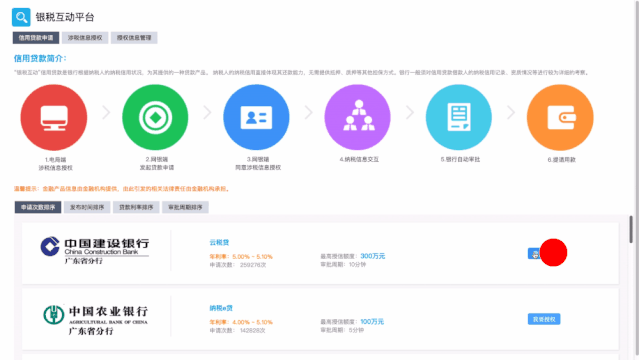Click the orange wallet step icon
639x360 pixels.
560,117
